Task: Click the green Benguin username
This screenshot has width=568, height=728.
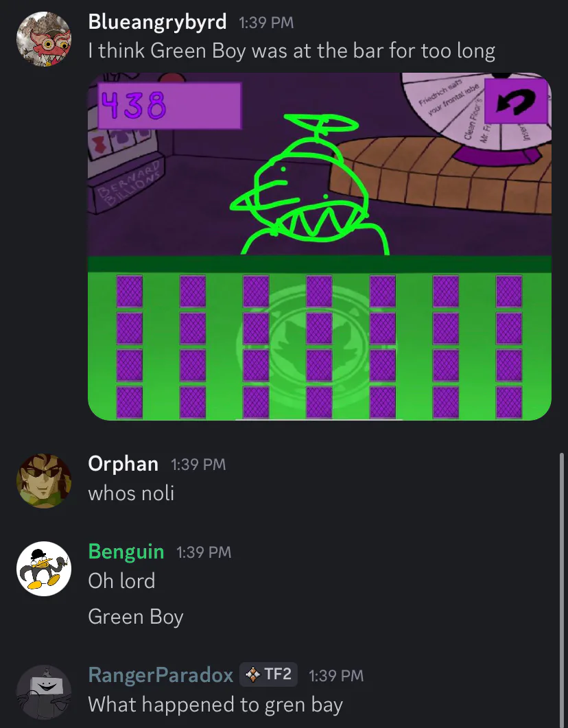Action: (126, 552)
